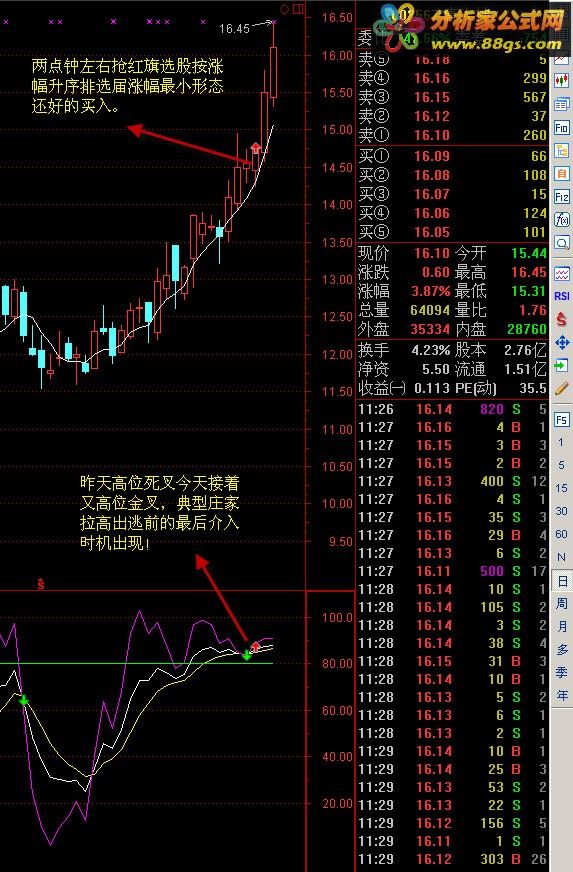The width and height of the screenshot is (573, 872).
Task: Click the F12 trading icon
Action: tap(561, 197)
